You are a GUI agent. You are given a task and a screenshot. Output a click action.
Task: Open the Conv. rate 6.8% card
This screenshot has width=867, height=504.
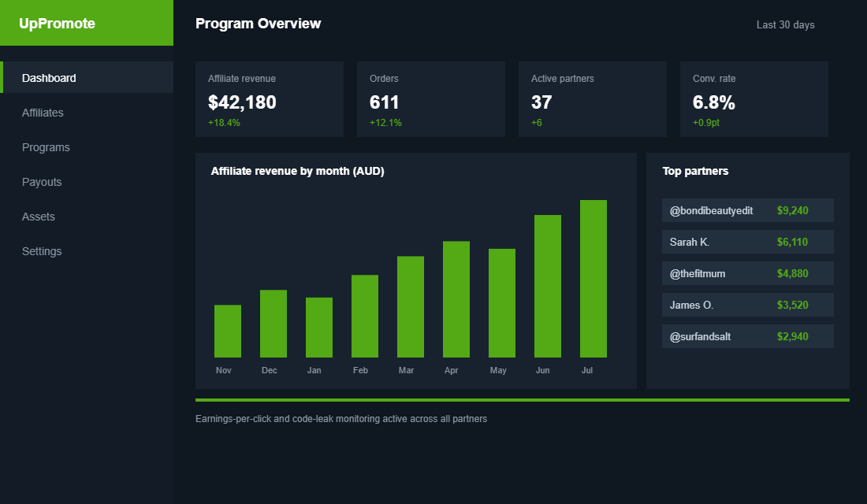pos(754,99)
